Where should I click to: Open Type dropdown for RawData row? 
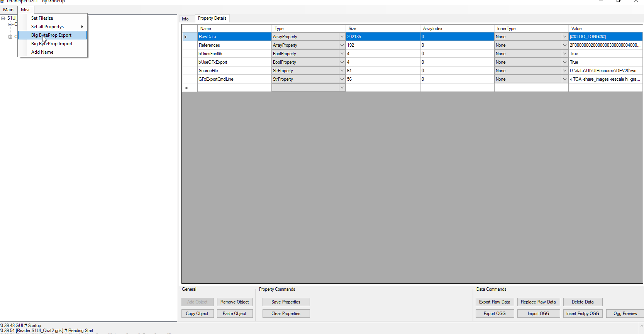342,37
